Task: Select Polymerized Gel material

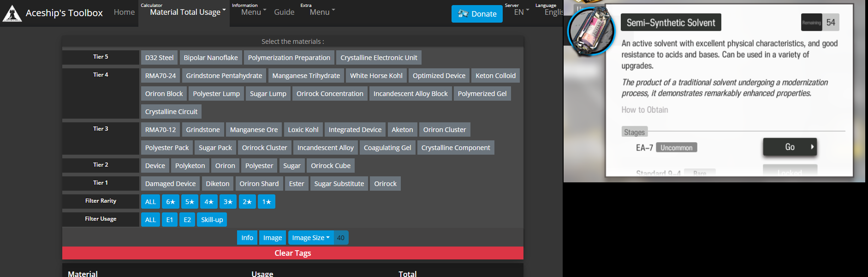Action: pyautogui.click(x=482, y=94)
